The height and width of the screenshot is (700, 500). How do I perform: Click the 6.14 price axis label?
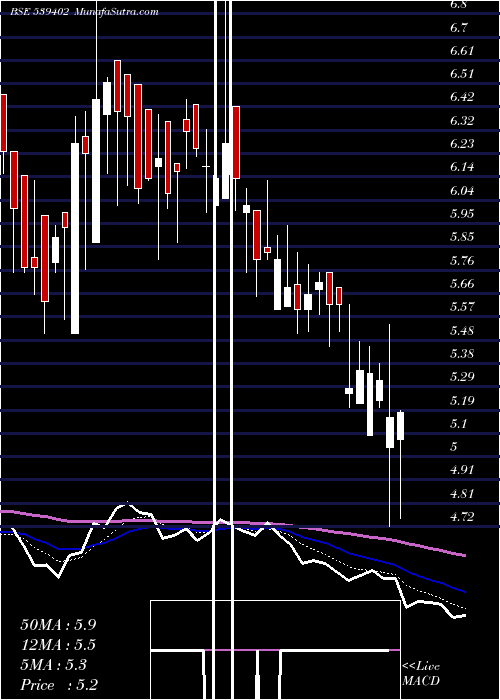click(x=462, y=167)
